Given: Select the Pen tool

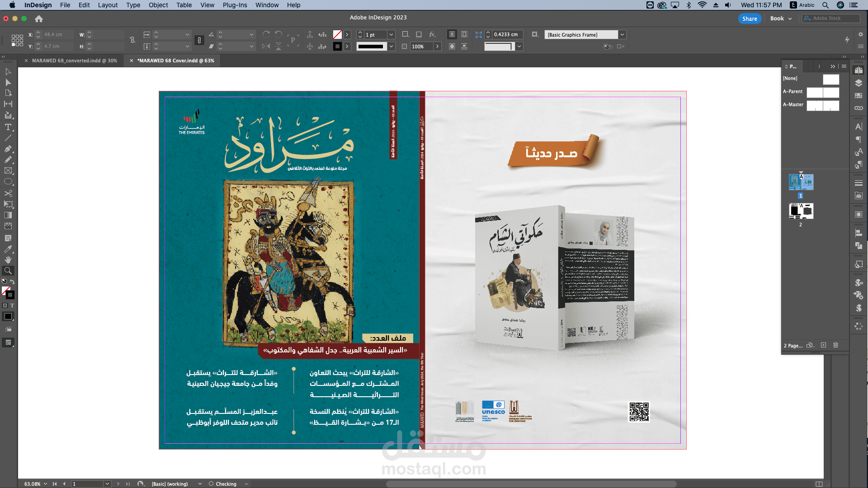Looking at the screenshot, I should 8,149.
